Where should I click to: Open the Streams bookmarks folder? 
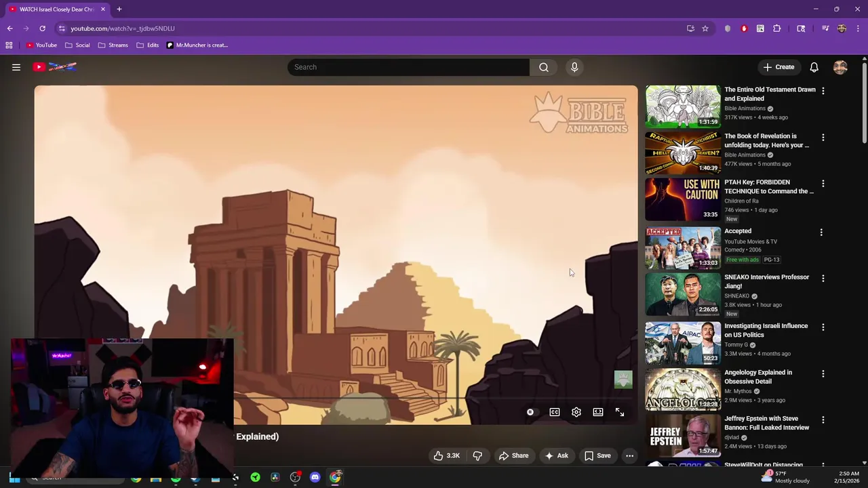[113, 45]
